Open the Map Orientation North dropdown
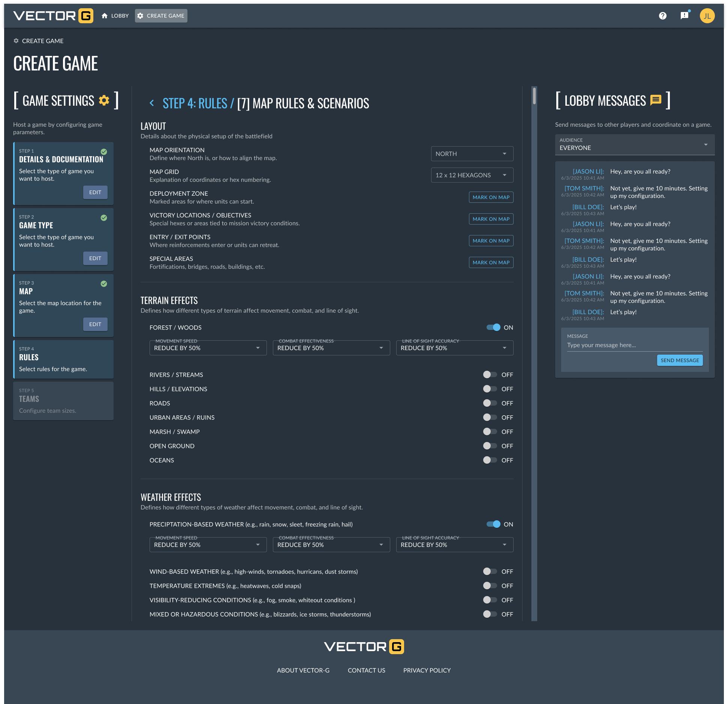Viewport: 728px width, 704px height. 472,154
